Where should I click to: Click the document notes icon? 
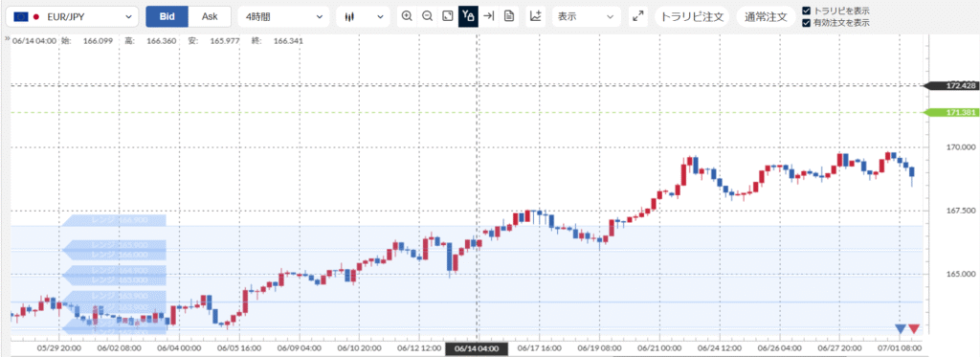(509, 17)
